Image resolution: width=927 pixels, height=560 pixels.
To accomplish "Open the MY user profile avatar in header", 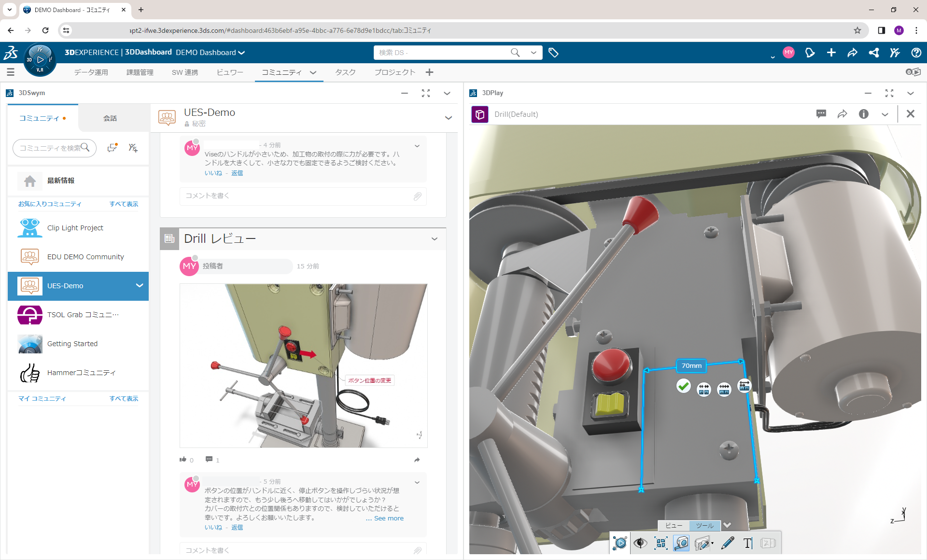I will click(x=788, y=53).
